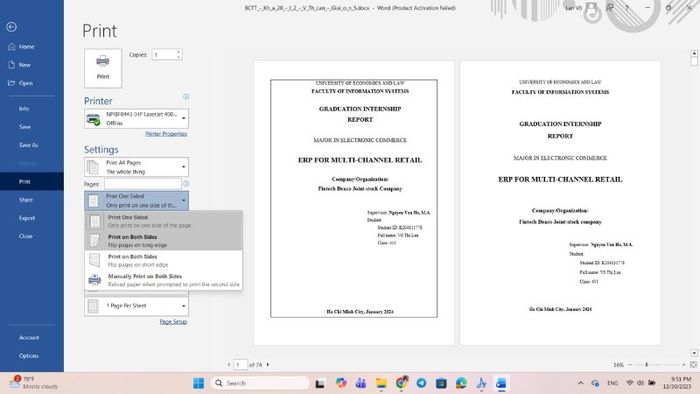Viewport: 700px width, 394px height.
Task: Collapse the Print One Sided dropdown
Action: [136, 201]
